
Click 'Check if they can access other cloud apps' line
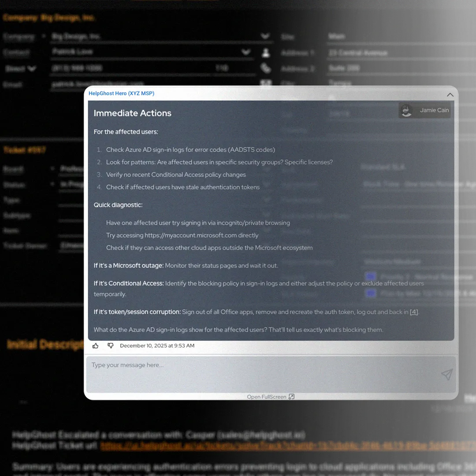coord(209,248)
